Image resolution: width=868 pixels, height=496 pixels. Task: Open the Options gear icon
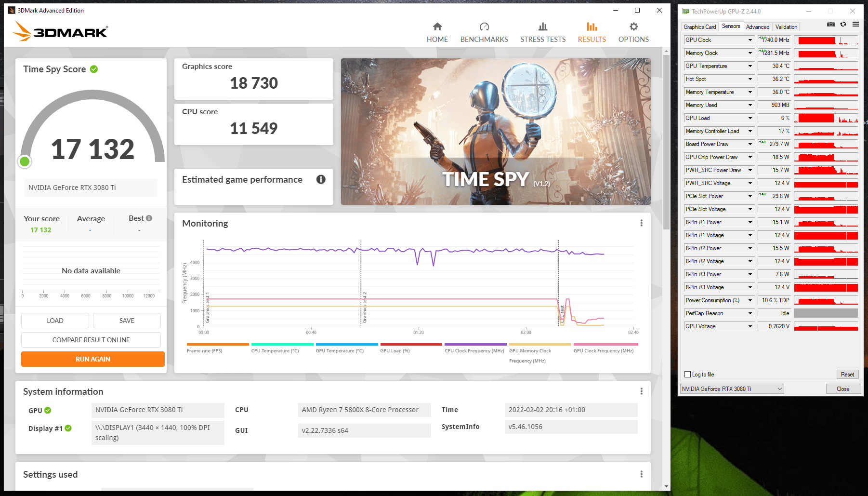click(633, 27)
